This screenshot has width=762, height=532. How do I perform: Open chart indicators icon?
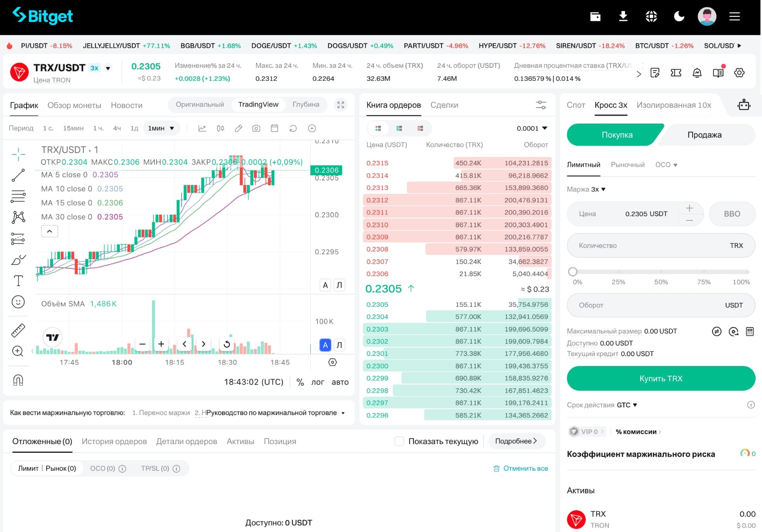(x=202, y=128)
